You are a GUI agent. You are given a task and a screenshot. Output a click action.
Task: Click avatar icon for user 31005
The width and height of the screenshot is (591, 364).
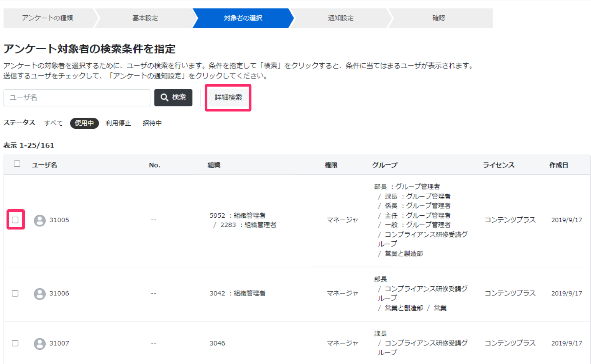pos(39,220)
